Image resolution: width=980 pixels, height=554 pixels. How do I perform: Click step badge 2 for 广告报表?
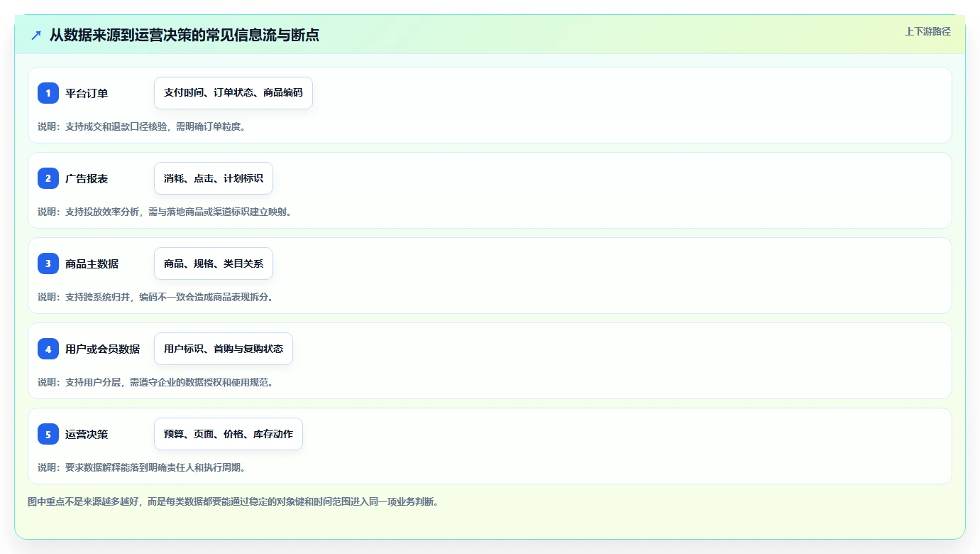(x=48, y=178)
